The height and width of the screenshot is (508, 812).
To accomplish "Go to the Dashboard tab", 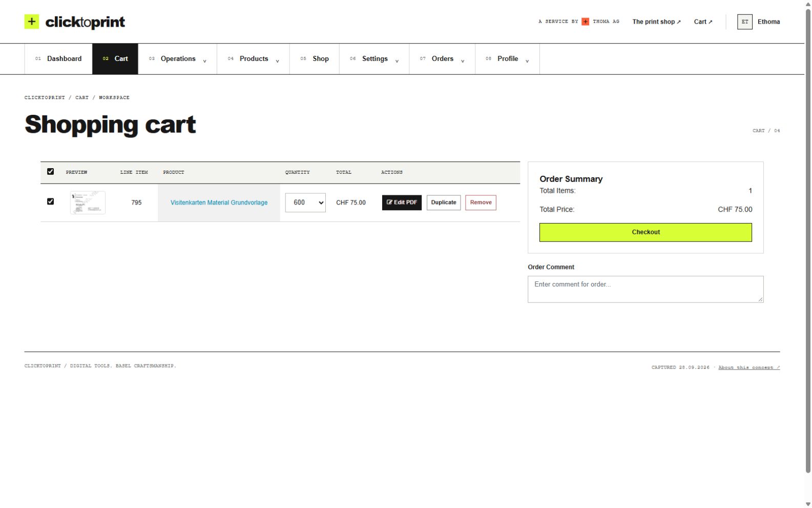I will click(x=58, y=59).
